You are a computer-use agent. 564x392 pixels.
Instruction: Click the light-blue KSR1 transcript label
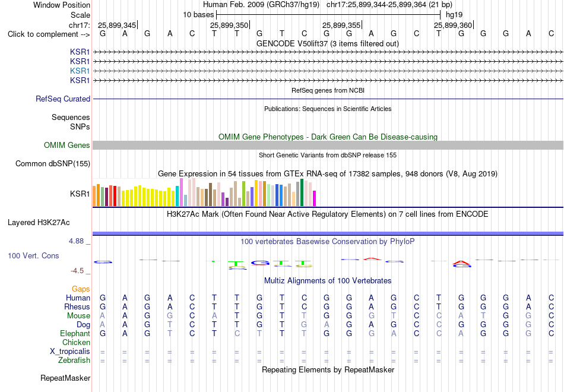[80, 71]
